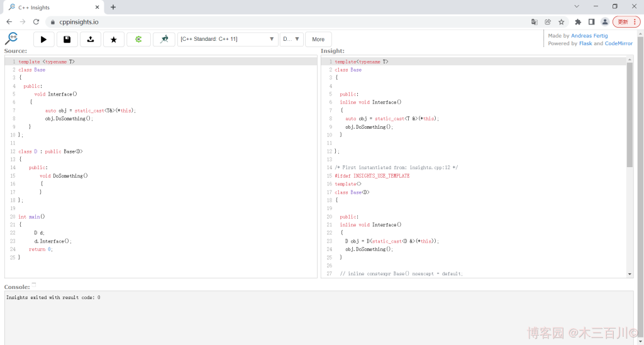
Task: Open a new browser tab
Action: click(x=113, y=7)
